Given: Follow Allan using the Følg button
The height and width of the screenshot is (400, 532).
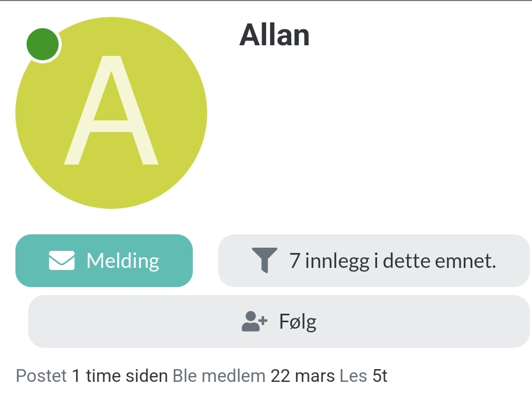Looking at the screenshot, I should pos(279,321).
